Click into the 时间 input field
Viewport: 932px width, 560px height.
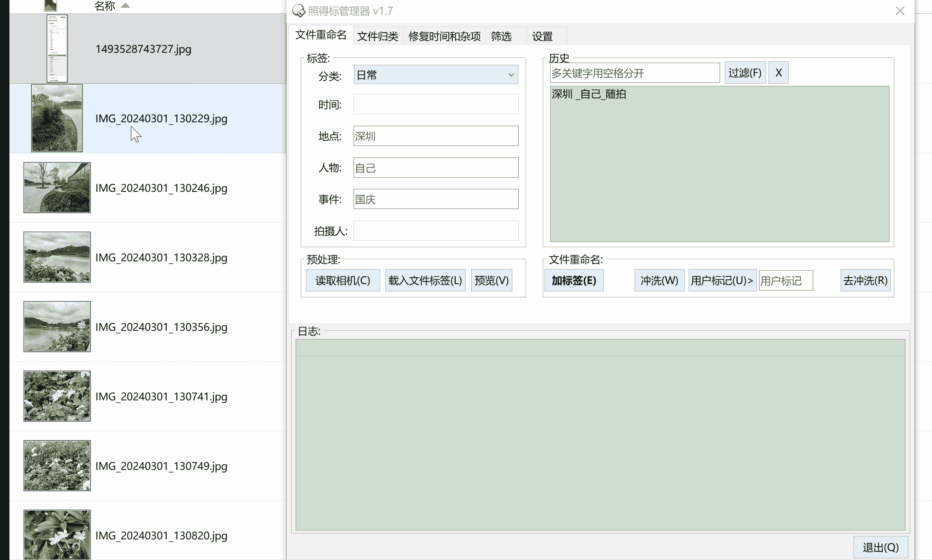point(436,104)
